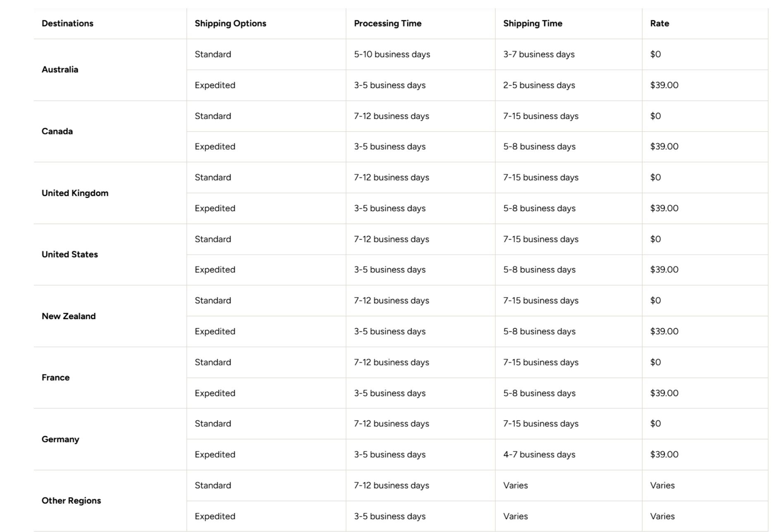Click Australia's 3-7 business days shipping time
This screenshot has height=532, width=776.
[x=539, y=55]
